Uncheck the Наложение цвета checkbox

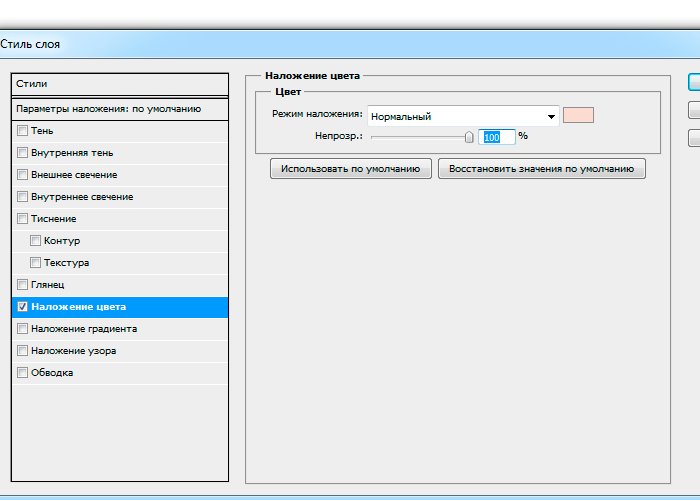[22, 307]
